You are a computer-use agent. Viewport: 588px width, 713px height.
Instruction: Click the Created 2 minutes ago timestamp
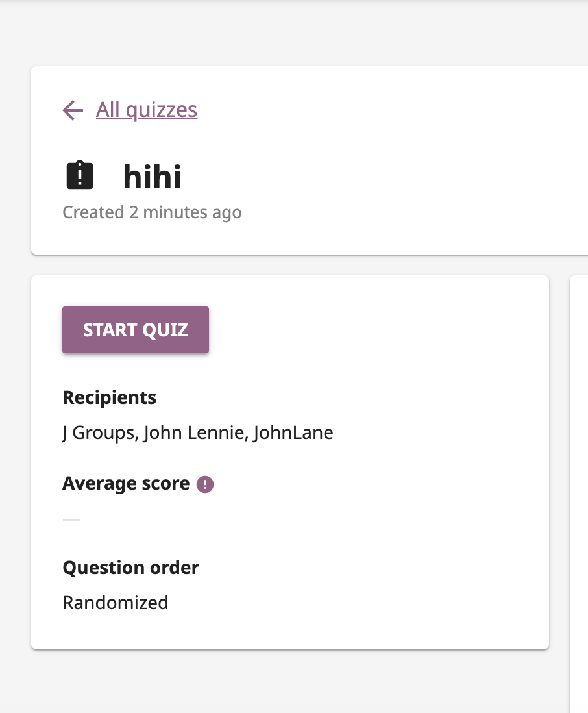152,212
